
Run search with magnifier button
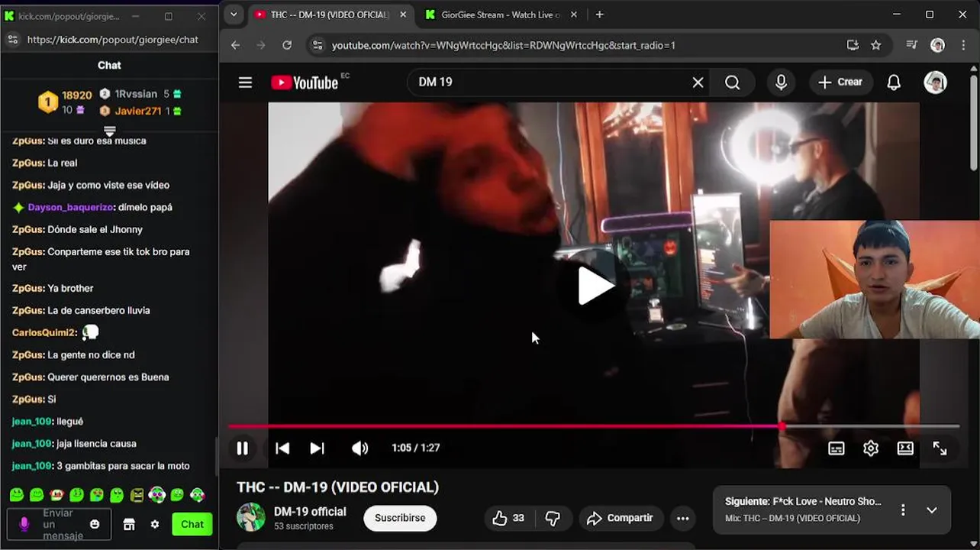coord(732,82)
